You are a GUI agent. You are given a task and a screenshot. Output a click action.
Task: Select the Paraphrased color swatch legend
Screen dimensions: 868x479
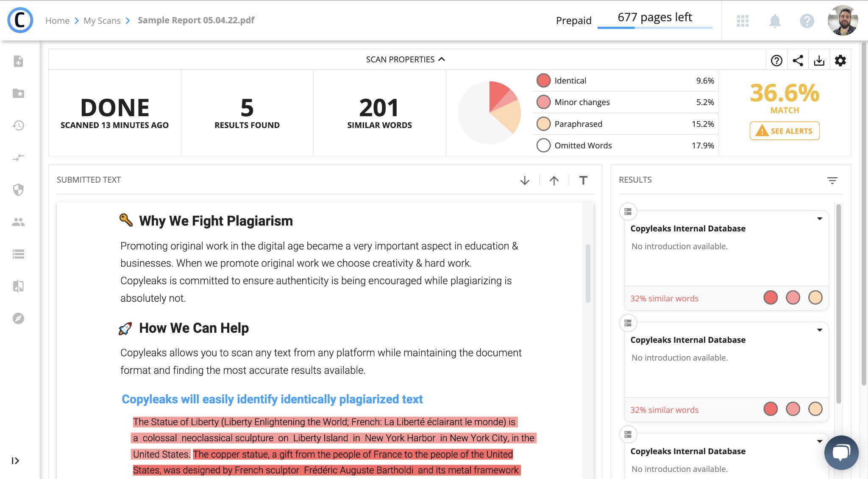[542, 123]
